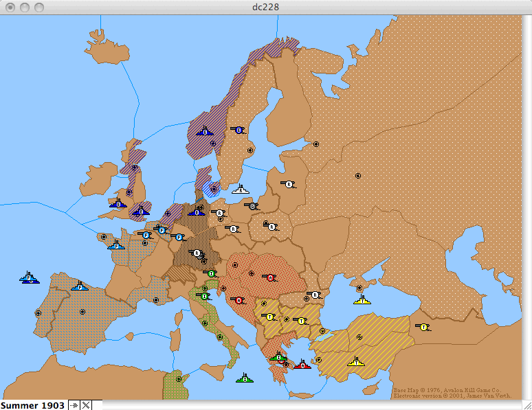Select the English fleet in Kiel
Viewport: 532px width, 410px height.
tap(197, 212)
